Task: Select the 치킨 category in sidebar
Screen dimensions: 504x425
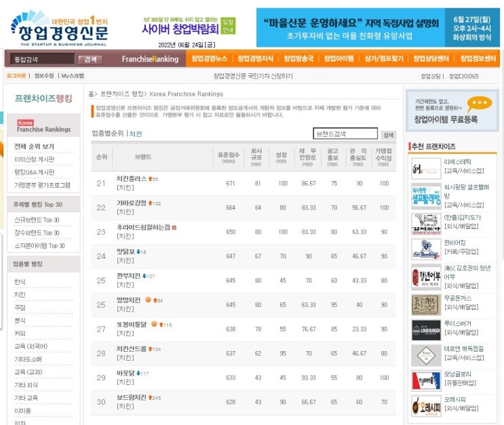Action: pyautogui.click(x=20, y=295)
